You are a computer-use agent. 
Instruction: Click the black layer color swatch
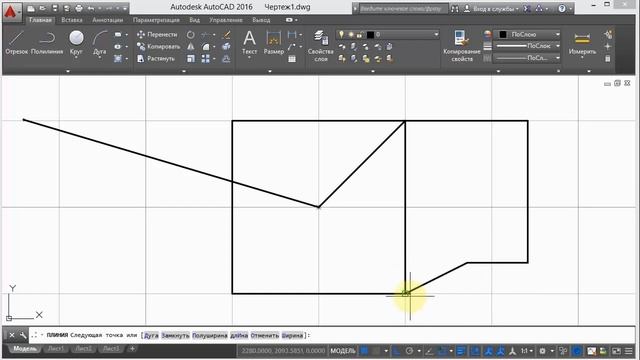(370, 35)
